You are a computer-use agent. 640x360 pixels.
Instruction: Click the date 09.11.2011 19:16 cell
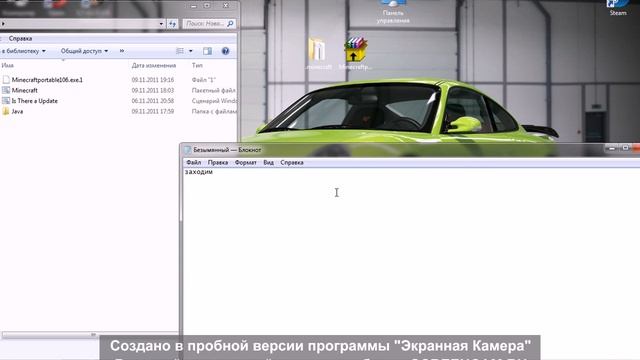pos(153,80)
